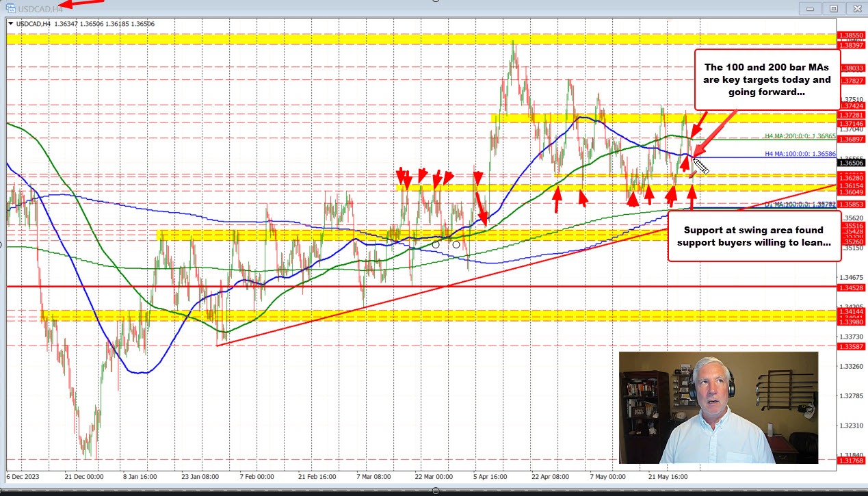Click the support swing area annotation box
Viewport: 868px width, 496px height.
754,236
